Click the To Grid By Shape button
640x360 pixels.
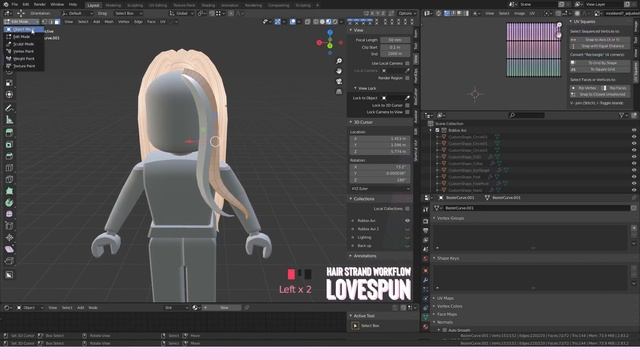coord(600,63)
